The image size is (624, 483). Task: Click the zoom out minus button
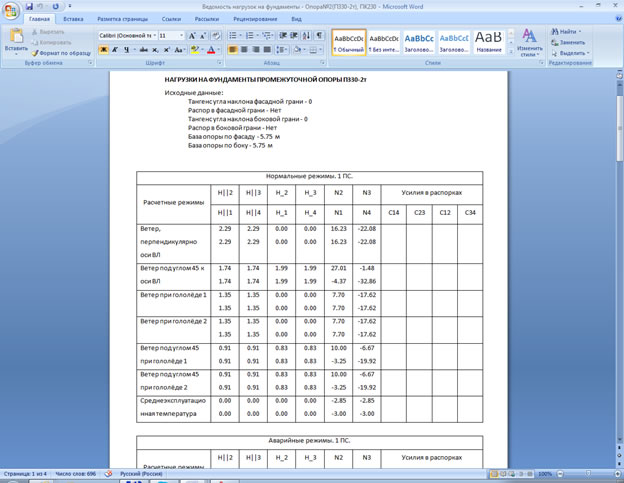click(560, 474)
